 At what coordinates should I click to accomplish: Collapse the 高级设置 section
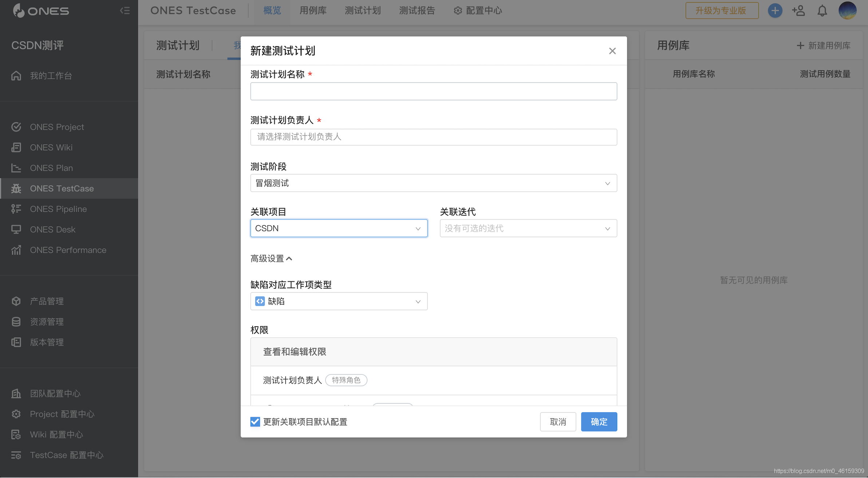(271, 259)
